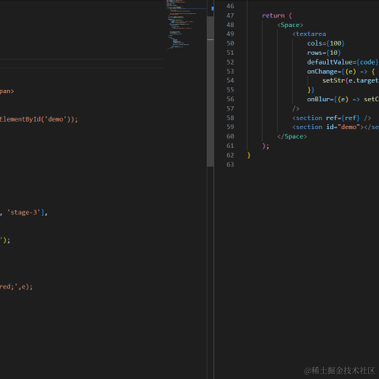The width and height of the screenshot is (379, 379).
Task: Click the 'stage-3' string in left editor
Action: pyautogui.click(x=24, y=212)
